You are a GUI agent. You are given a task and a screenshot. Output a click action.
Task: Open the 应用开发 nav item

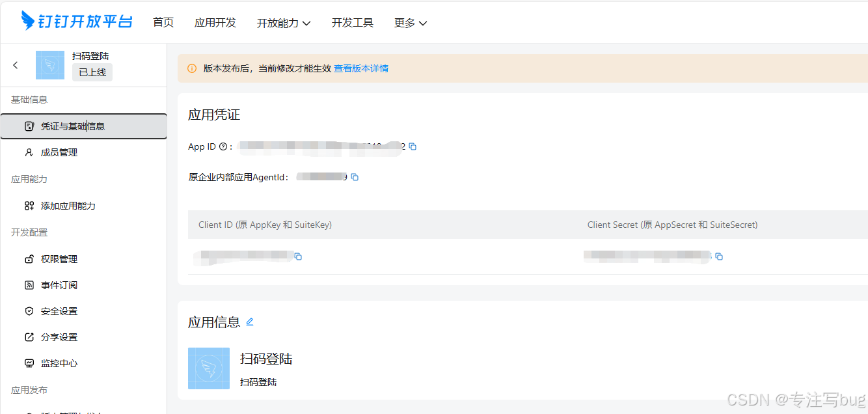point(215,22)
